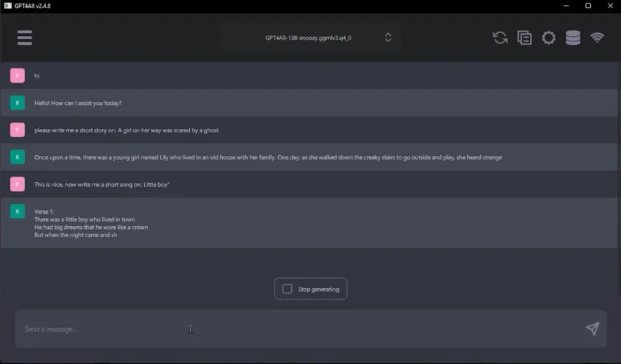The height and width of the screenshot is (364, 621).
Task: Click the model selector up-down arrows
Action: [x=388, y=38]
